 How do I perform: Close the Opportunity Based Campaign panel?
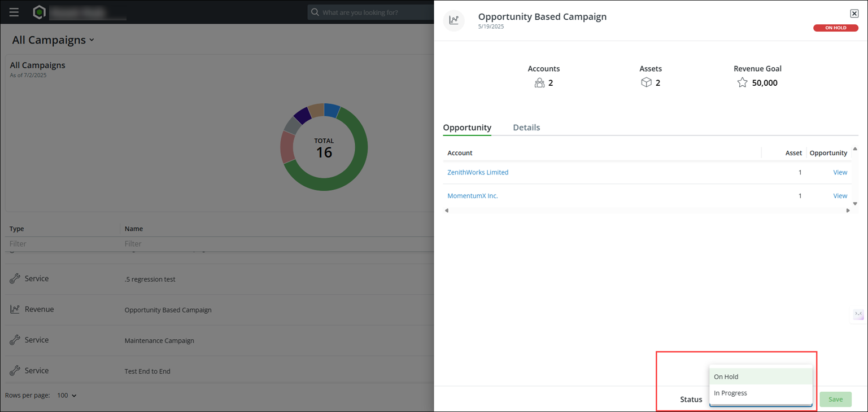[x=854, y=14]
